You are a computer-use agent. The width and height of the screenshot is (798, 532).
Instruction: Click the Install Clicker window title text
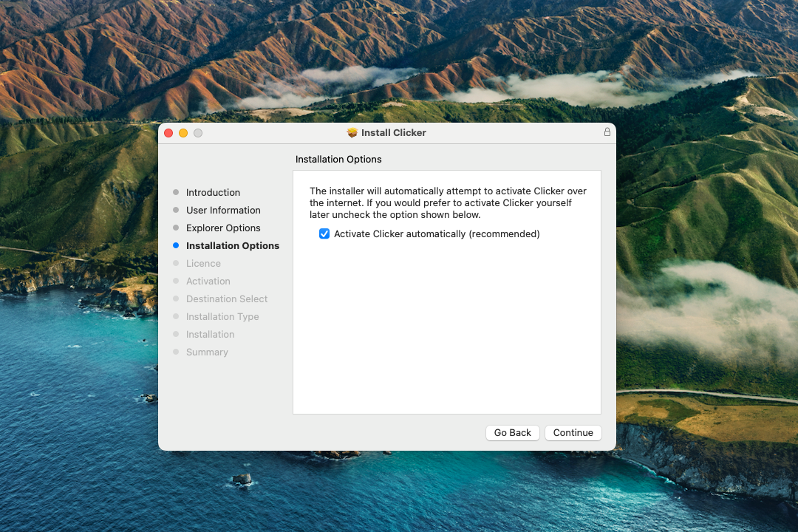pyautogui.click(x=393, y=133)
